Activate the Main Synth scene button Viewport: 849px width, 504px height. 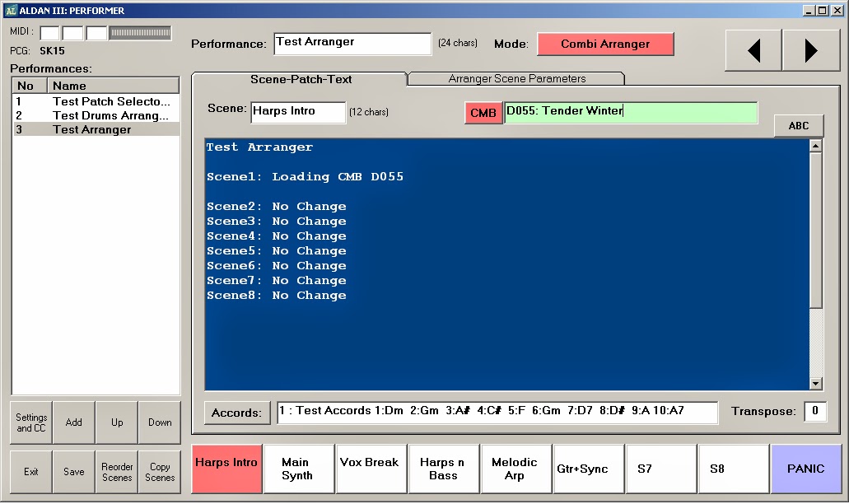tap(300, 469)
